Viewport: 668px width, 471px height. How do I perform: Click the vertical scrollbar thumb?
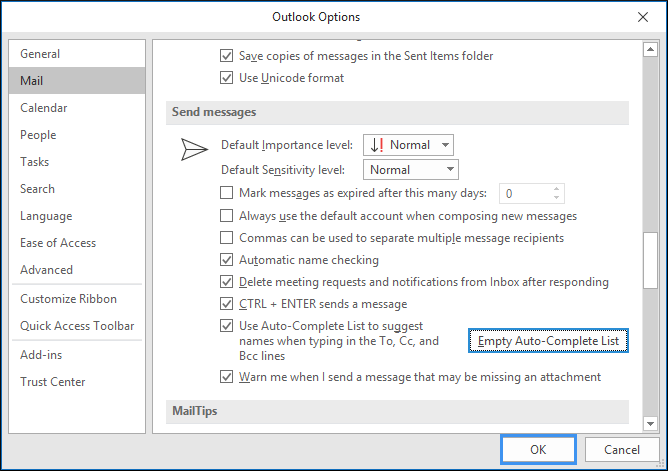[650, 260]
